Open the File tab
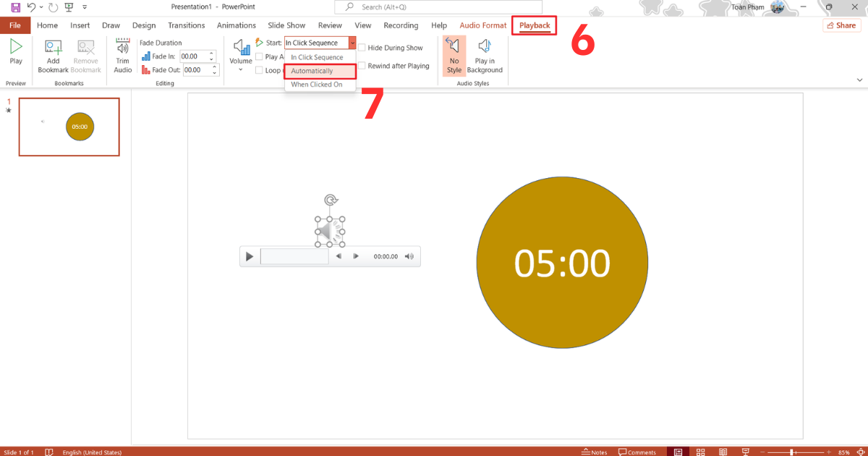Image resolution: width=868 pixels, height=456 pixels. pos(15,25)
